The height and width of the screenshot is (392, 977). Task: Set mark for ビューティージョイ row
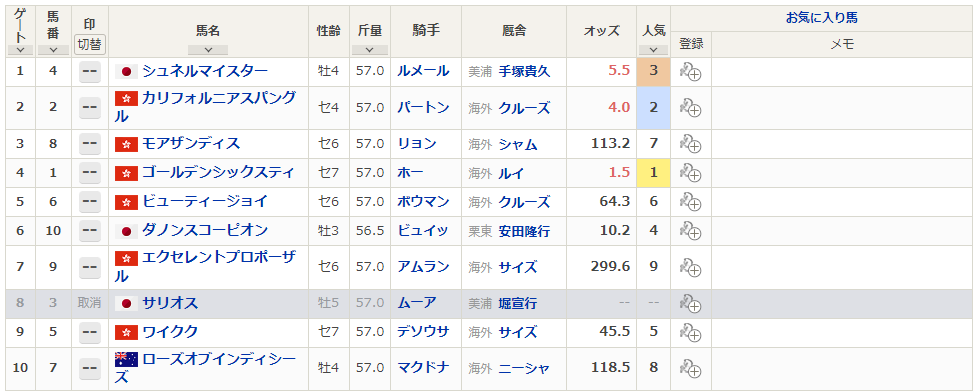click(x=90, y=202)
